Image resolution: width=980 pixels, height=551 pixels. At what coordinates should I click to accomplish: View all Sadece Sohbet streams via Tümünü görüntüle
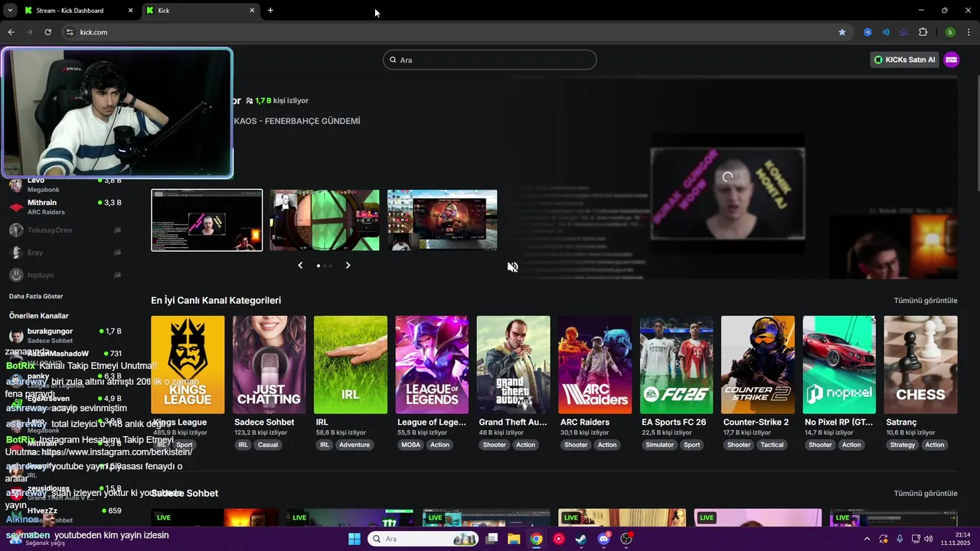[x=926, y=494]
